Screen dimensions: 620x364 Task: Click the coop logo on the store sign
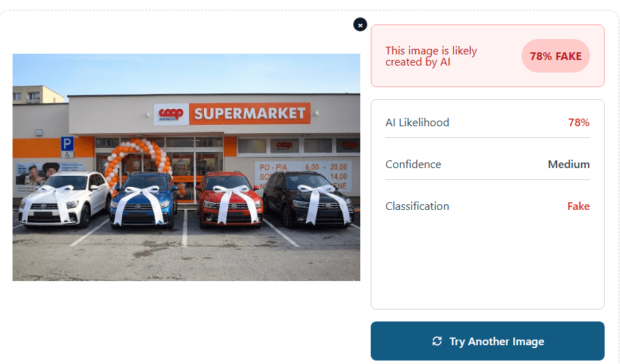(171, 114)
